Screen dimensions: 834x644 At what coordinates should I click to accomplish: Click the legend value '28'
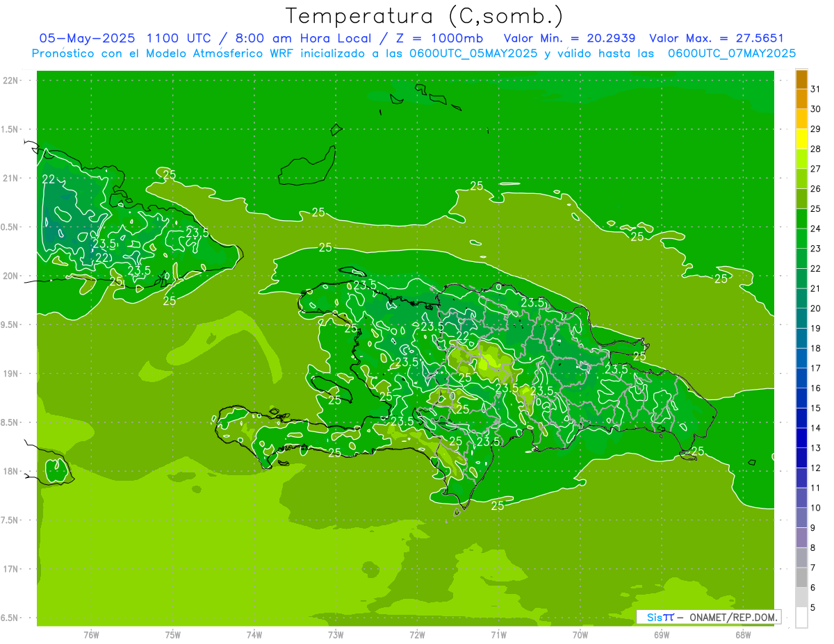coord(815,149)
